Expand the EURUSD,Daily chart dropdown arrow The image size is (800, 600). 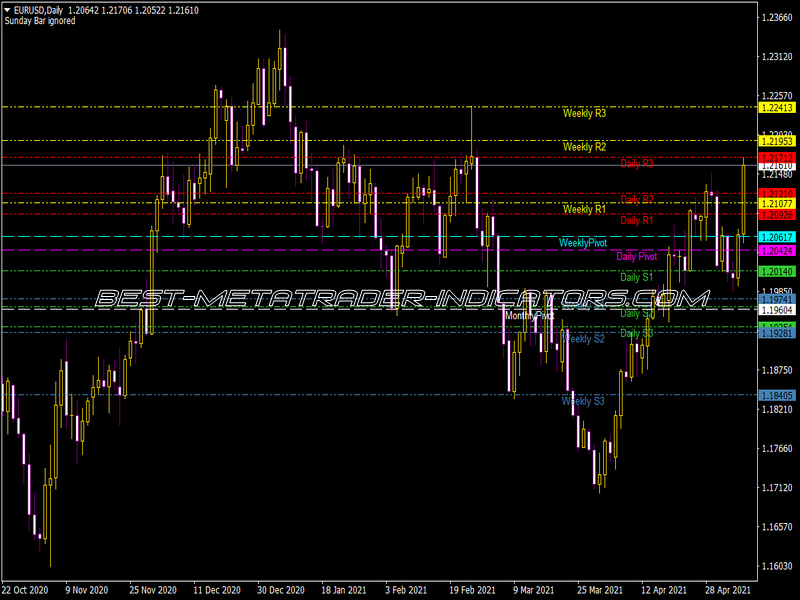point(9,7)
